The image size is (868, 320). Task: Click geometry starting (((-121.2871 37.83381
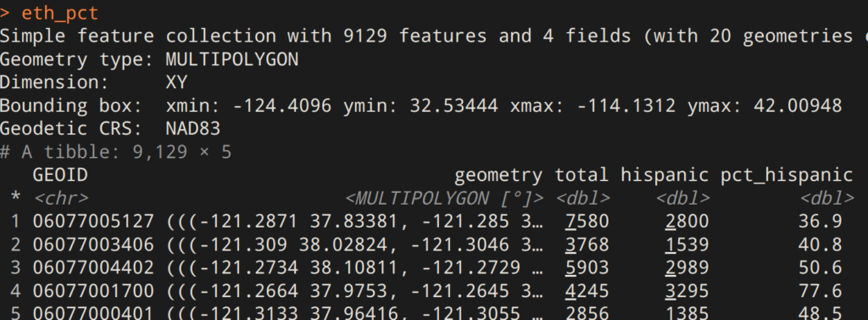coord(354,222)
